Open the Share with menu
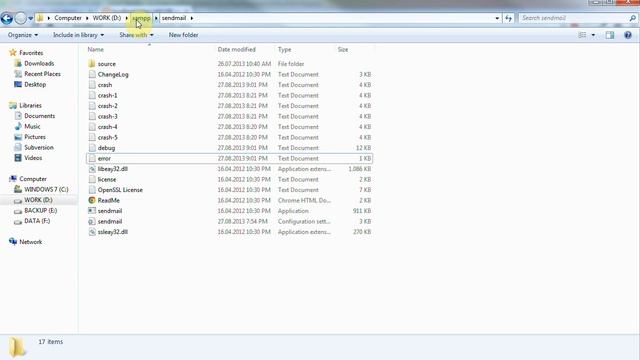 pos(136,35)
